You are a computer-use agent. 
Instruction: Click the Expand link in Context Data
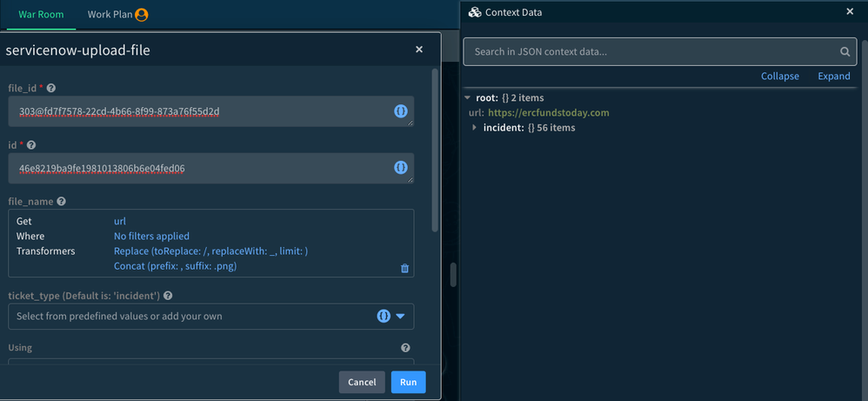pos(833,77)
